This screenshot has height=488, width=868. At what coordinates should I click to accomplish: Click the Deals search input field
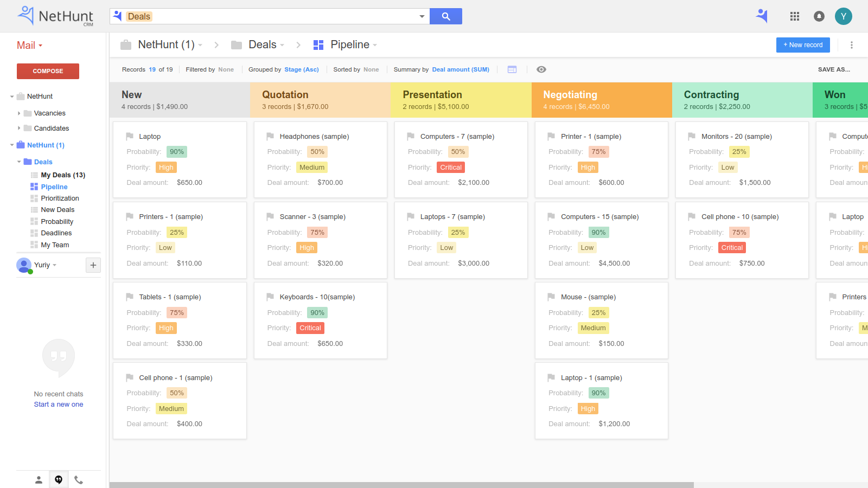pyautogui.click(x=270, y=16)
